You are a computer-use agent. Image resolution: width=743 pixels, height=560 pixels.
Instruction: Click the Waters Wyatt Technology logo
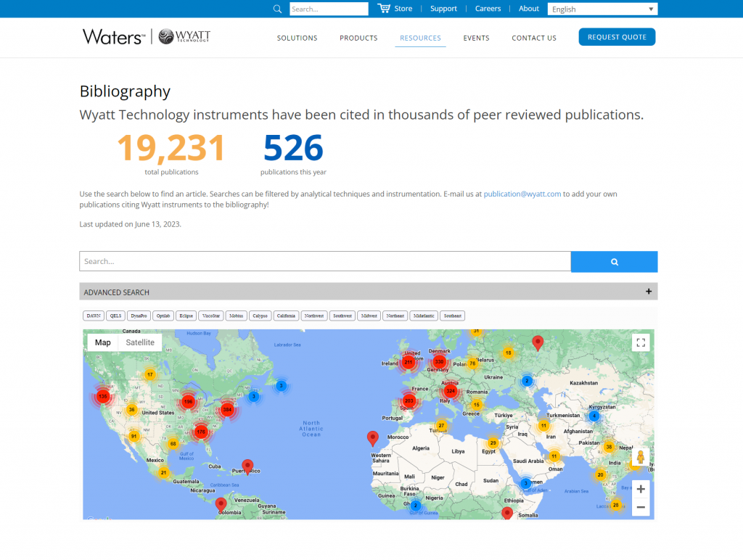coord(147,37)
